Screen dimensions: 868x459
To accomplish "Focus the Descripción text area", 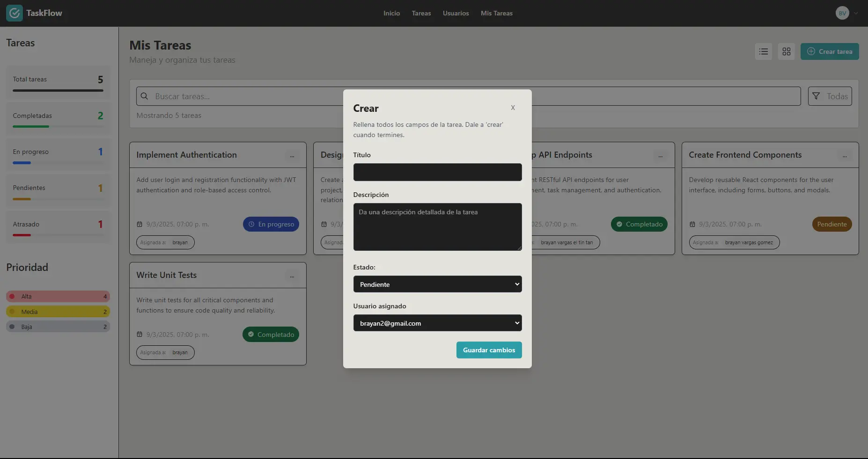I will 437,227.
